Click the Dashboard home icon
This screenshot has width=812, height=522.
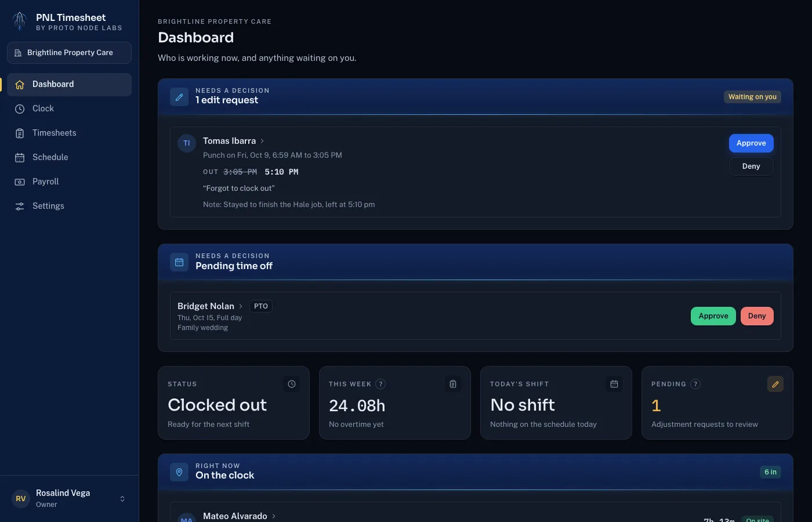(x=20, y=85)
